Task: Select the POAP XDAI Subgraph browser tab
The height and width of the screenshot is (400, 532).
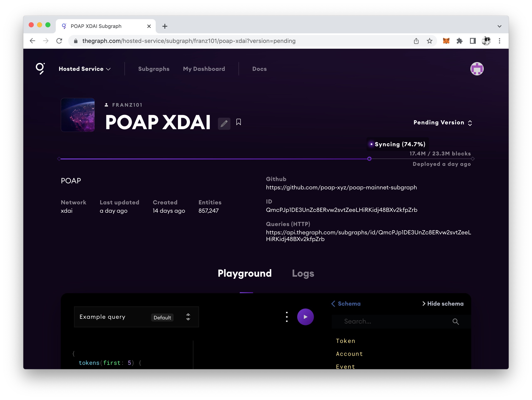Action: coord(106,26)
